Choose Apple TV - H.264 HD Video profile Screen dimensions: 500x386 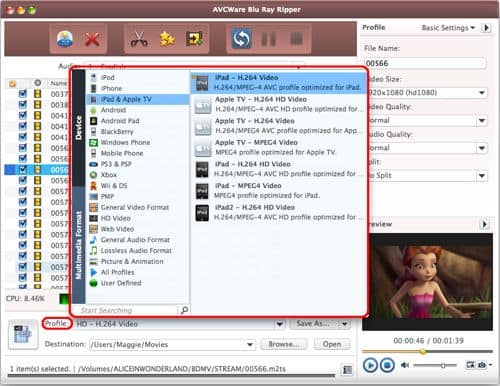[279, 104]
